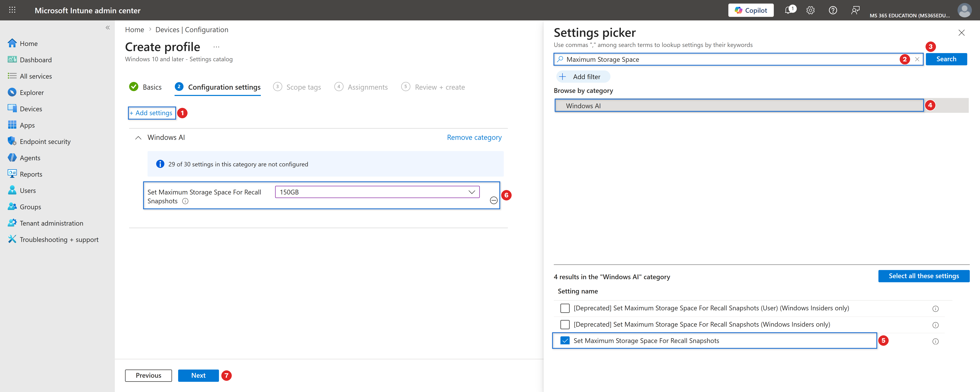
Task: Click the Add filter button
Action: [583, 77]
